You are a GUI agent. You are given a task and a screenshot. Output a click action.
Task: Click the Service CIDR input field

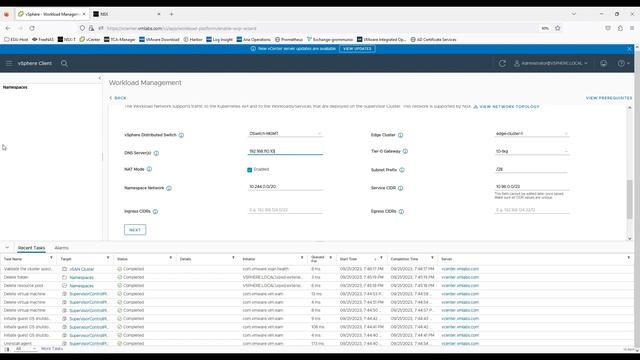pyautogui.click(x=532, y=187)
